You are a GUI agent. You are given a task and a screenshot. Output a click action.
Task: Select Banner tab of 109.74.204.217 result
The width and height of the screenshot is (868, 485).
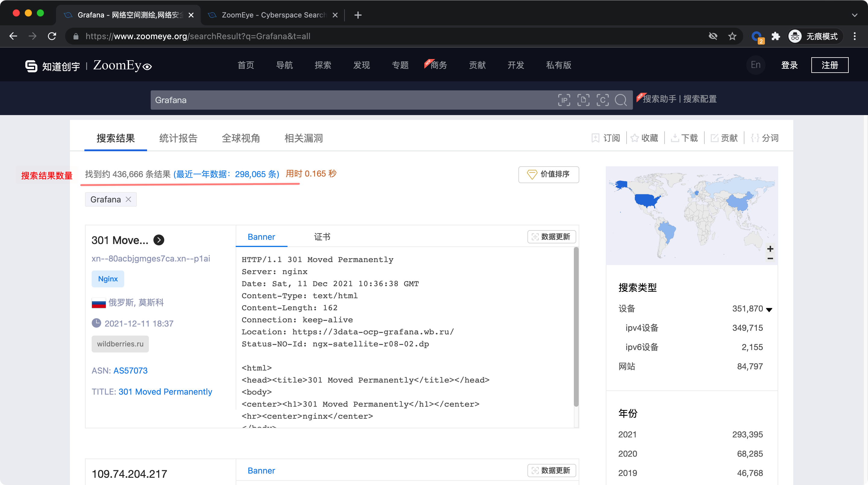click(261, 471)
